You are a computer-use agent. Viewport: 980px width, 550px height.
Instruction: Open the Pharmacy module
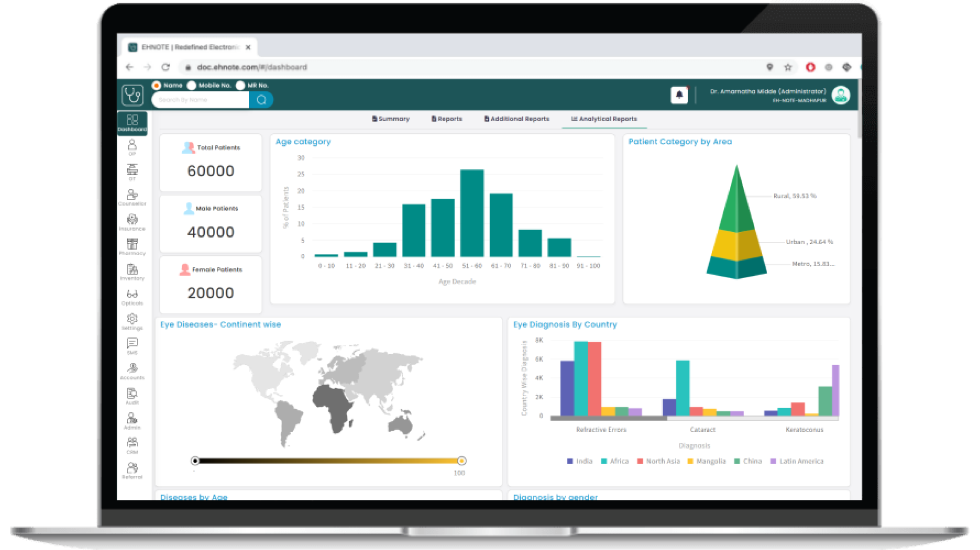tap(132, 247)
